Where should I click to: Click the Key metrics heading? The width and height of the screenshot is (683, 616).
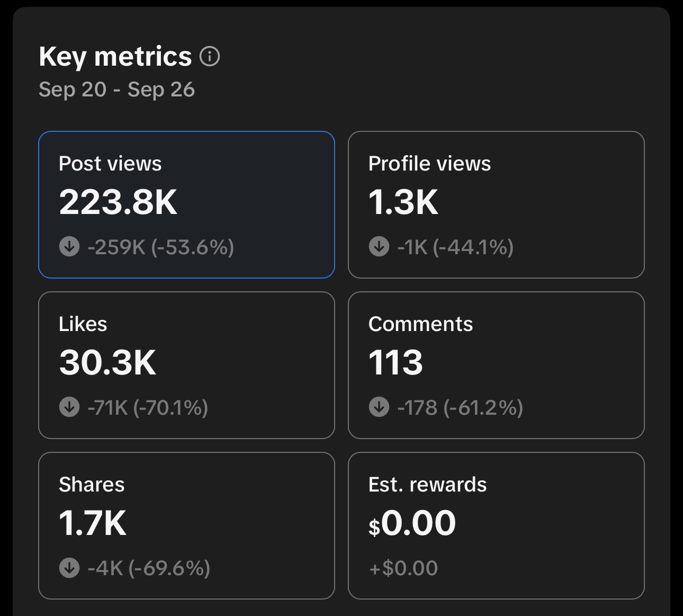pyautogui.click(x=115, y=57)
